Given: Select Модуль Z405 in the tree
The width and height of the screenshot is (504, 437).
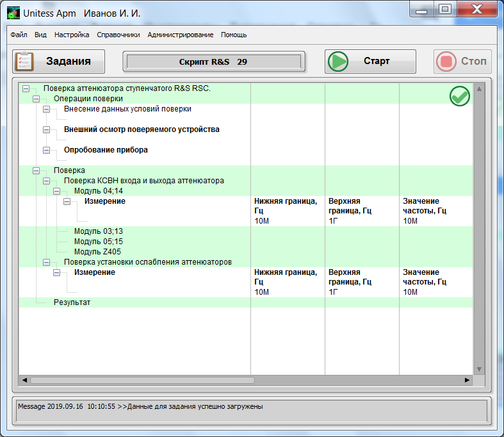Looking at the screenshot, I should (x=97, y=252).
